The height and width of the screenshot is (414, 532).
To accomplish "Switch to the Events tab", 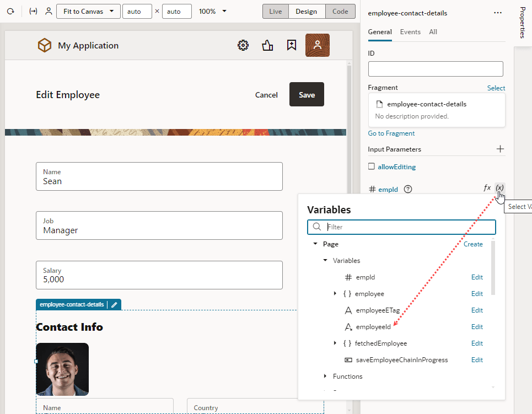I will (410, 32).
